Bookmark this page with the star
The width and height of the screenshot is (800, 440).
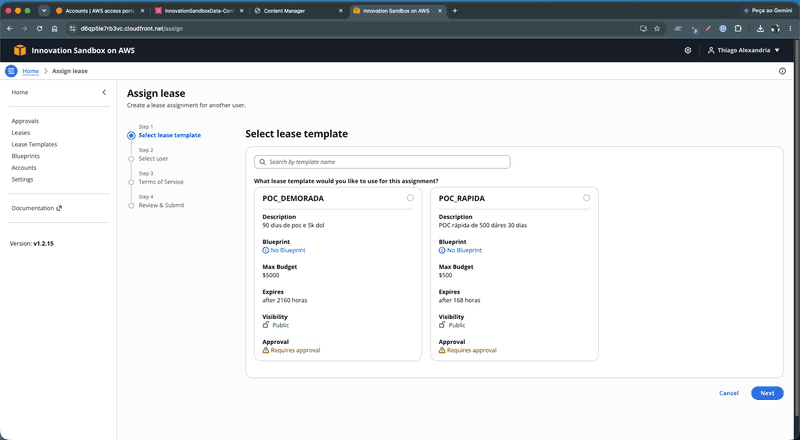(x=657, y=29)
